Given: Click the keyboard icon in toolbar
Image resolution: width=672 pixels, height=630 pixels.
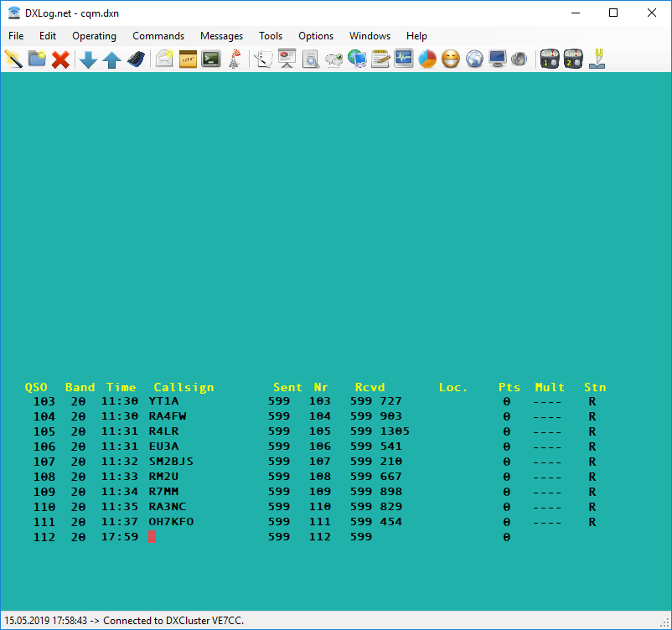Looking at the screenshot, I should (x=137, y=59).
